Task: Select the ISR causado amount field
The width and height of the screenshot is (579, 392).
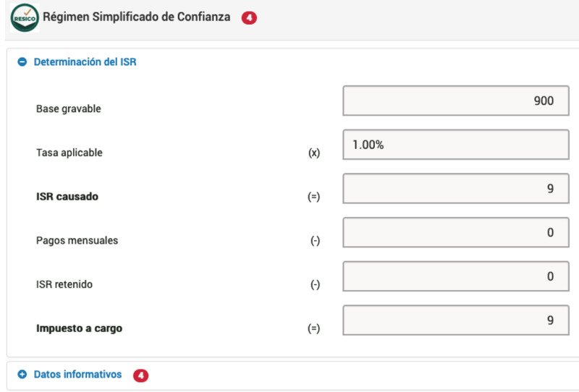Action: click(456, 189)
